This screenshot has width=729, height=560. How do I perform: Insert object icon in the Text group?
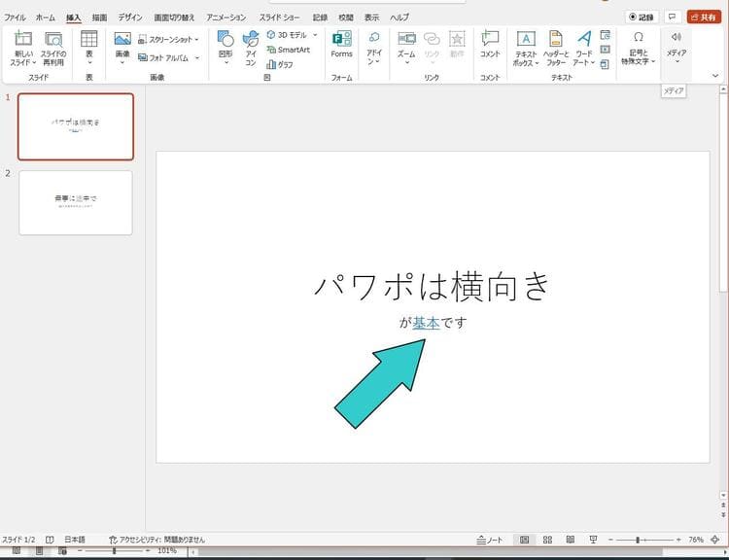coord(605,64)
